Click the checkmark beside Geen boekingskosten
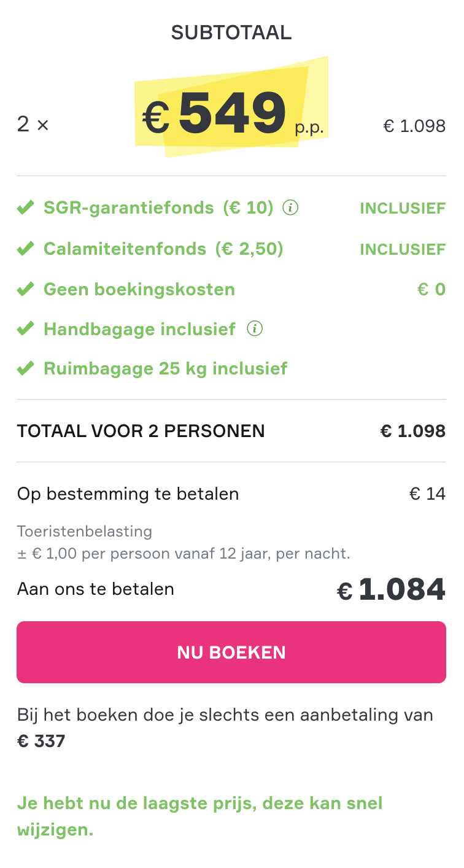464x868 pixels. coord(25,289)
